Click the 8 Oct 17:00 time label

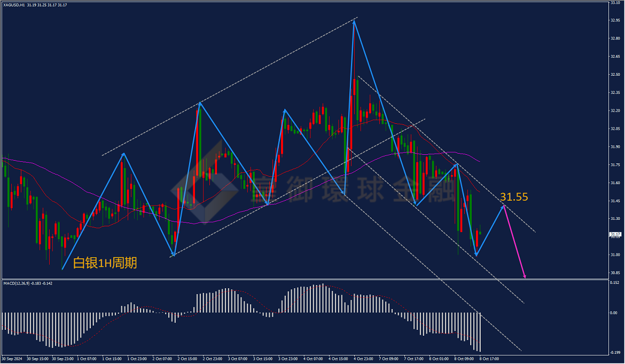(x=489, y=359)
